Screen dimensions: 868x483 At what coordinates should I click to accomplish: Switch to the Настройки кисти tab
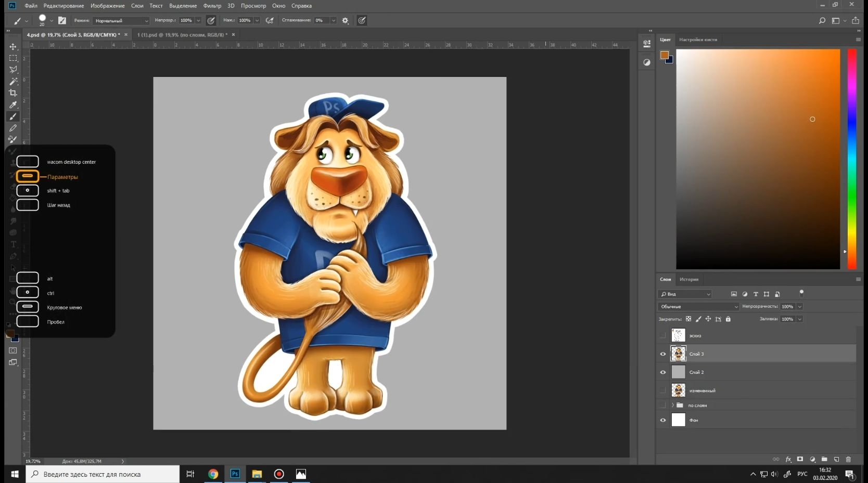point(698,40)
